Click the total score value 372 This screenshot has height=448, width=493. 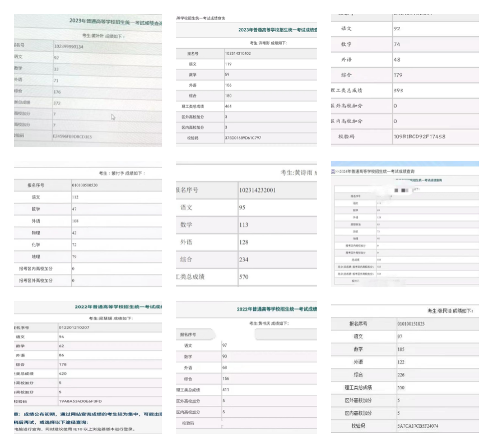[57, 103]
